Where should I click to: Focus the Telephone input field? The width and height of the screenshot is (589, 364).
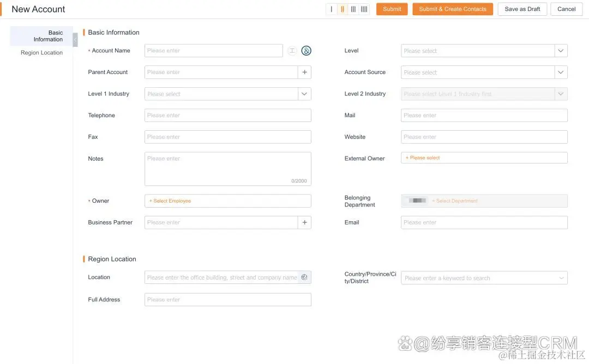coord(227,115)
